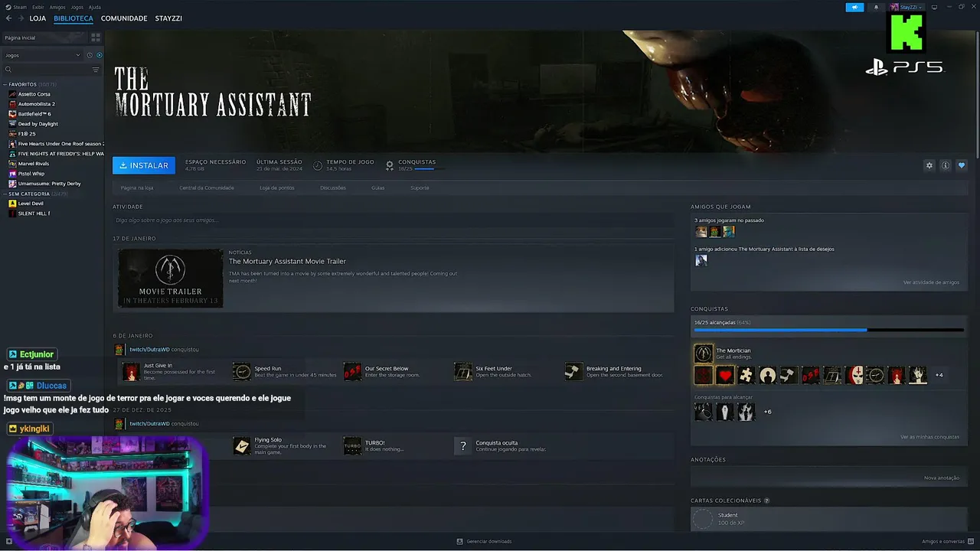
Task: Click the Conquistas trophy icon in header
Action: pos(390,165)
